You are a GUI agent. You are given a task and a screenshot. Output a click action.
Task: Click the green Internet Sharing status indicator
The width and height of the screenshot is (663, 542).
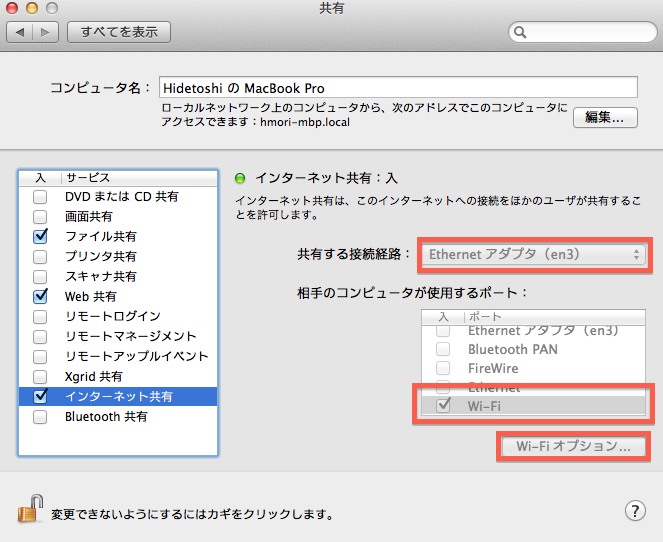(x=240, y=178)
